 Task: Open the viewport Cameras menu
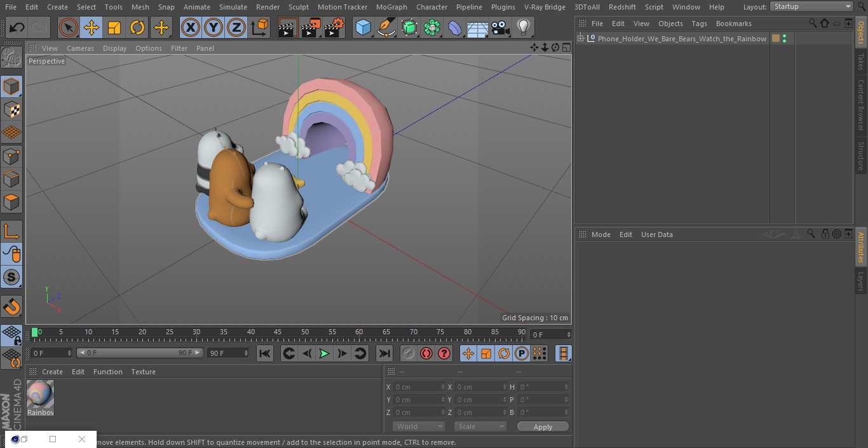pyautogui.click(x=80, y=48)
